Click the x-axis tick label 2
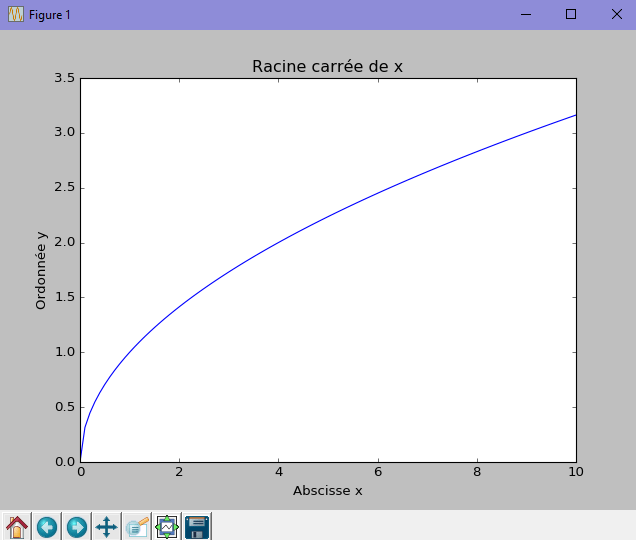The image size is (636, 540). coord(179,472)
